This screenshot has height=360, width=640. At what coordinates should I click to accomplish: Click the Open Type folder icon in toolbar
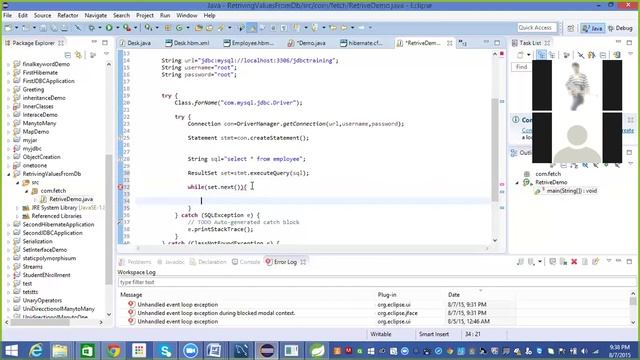coord(199,28)
